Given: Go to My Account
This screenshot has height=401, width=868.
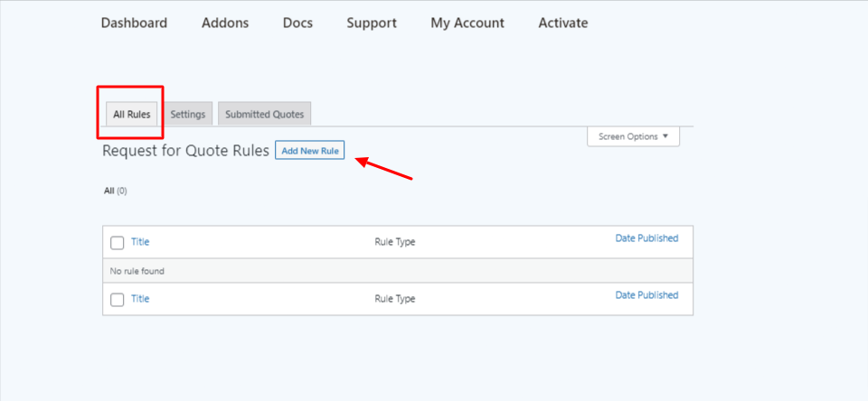Looking at the screenshot, I should [x=467, y=23].
